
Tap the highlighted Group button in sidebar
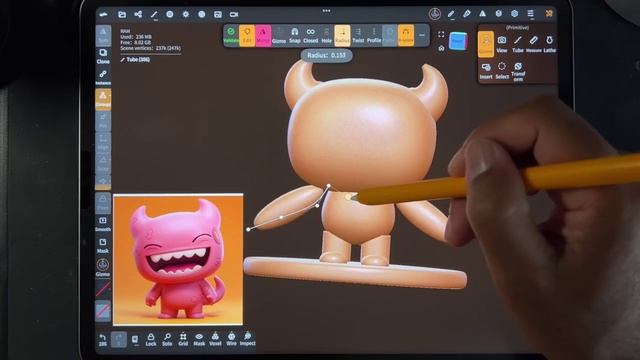click(x=103, y=99)
